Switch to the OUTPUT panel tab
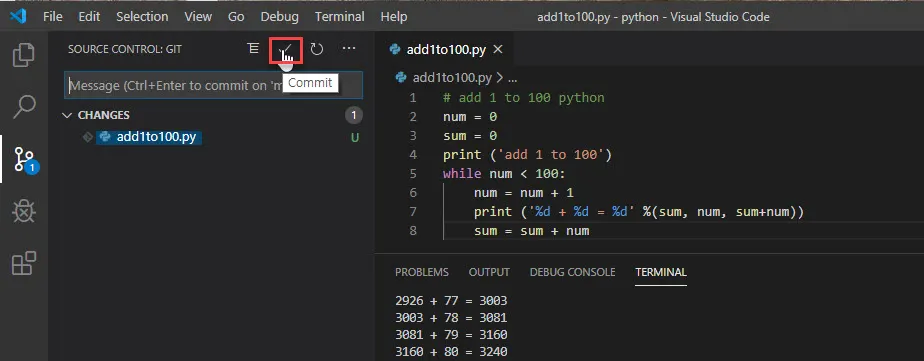The height and width of the screenshot is (361, 924). click(x=489, y=272)
